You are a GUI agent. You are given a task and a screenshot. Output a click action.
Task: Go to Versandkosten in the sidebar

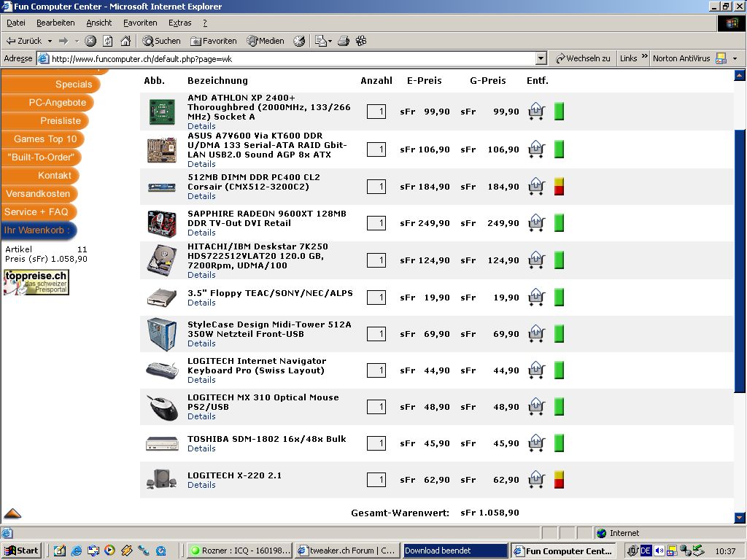point(38,193)
